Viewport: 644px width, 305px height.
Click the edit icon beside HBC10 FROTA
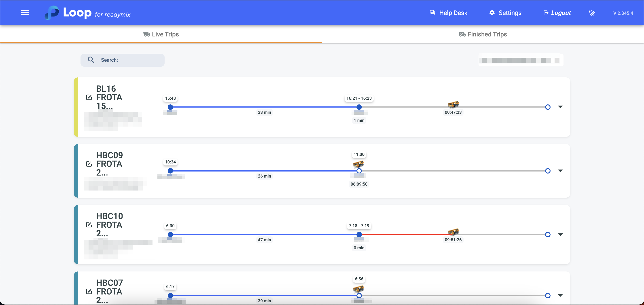click(89, 225)
